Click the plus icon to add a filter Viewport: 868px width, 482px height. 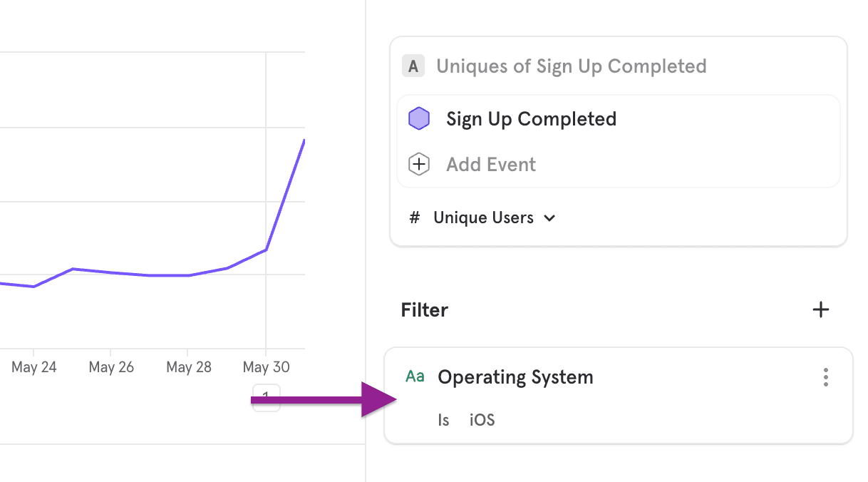pyautogui.click(x=821, y=309)
